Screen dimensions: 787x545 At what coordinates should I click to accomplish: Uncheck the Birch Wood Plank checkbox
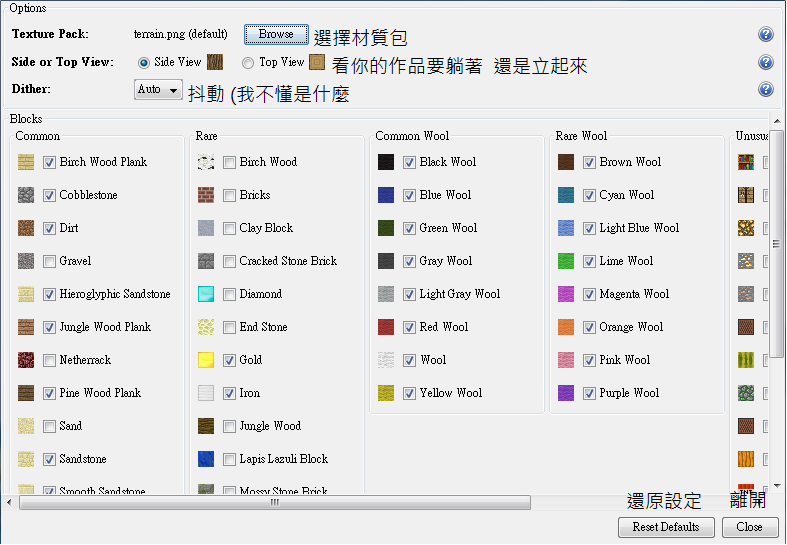[x=49, y=163]
